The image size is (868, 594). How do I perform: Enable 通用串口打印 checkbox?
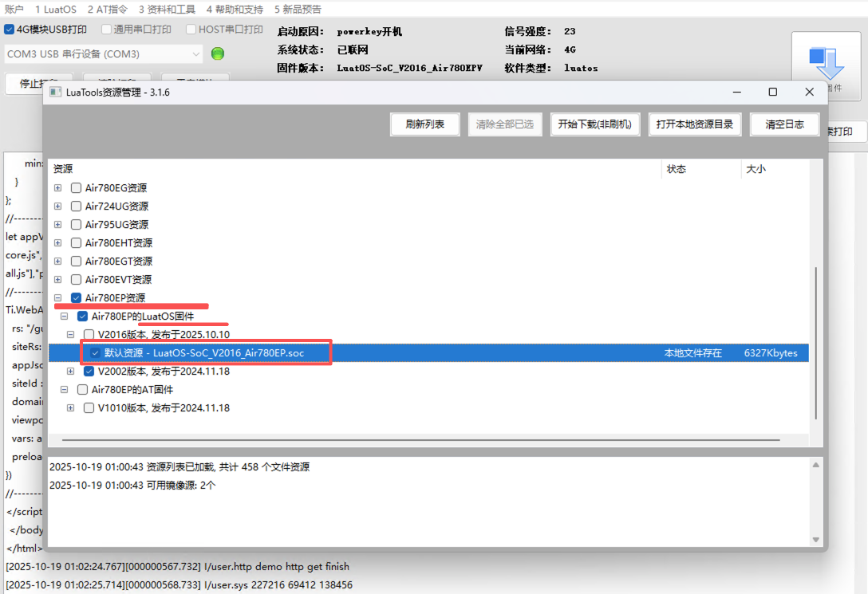[107, 30]
